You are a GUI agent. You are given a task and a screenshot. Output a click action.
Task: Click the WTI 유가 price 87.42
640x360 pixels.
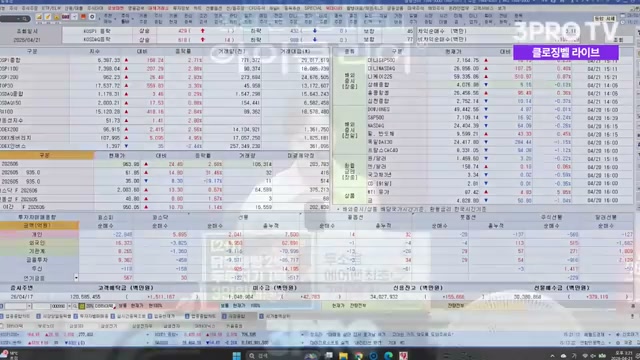tap(472, 192)
